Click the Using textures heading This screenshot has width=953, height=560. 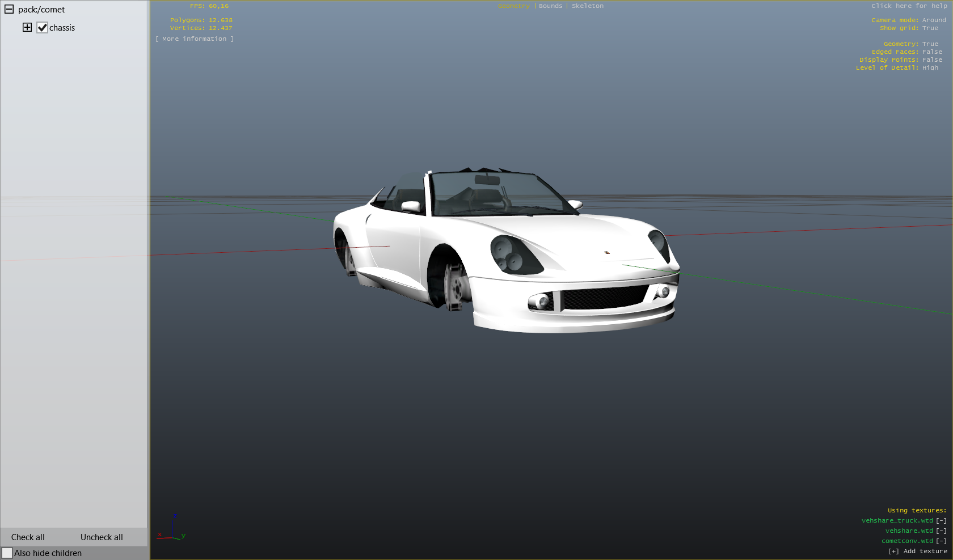tap(917, 511)
